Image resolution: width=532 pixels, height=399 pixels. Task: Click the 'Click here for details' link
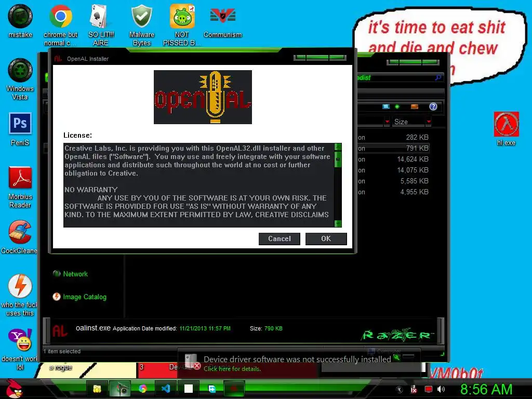click(x=232, y=369)
